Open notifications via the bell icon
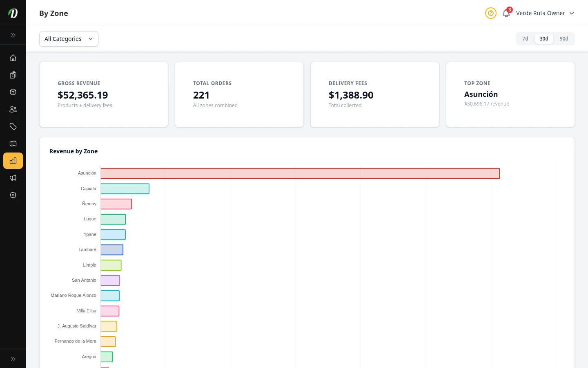The width and height of the screenshot is (588, 368). (506, 13)
